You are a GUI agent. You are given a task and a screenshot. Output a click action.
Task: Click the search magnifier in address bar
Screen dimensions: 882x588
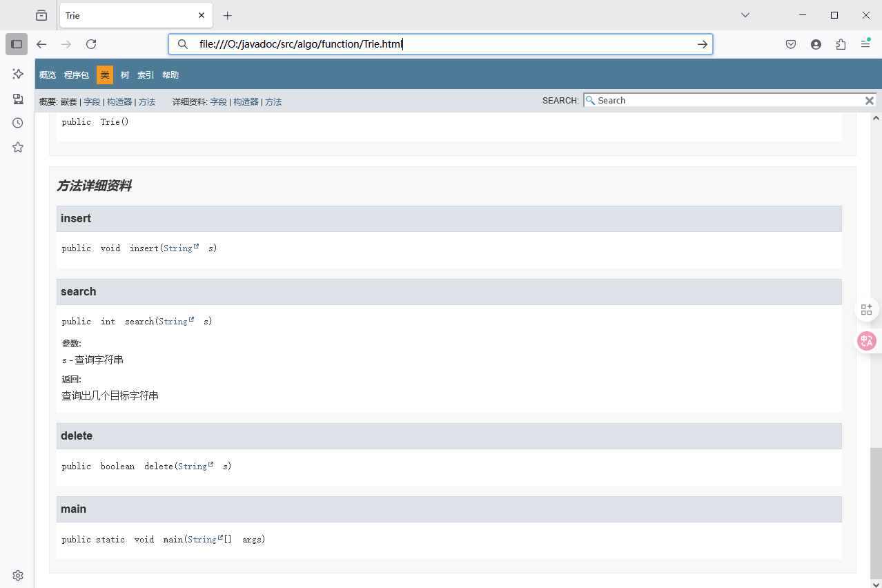click(183, 44)
